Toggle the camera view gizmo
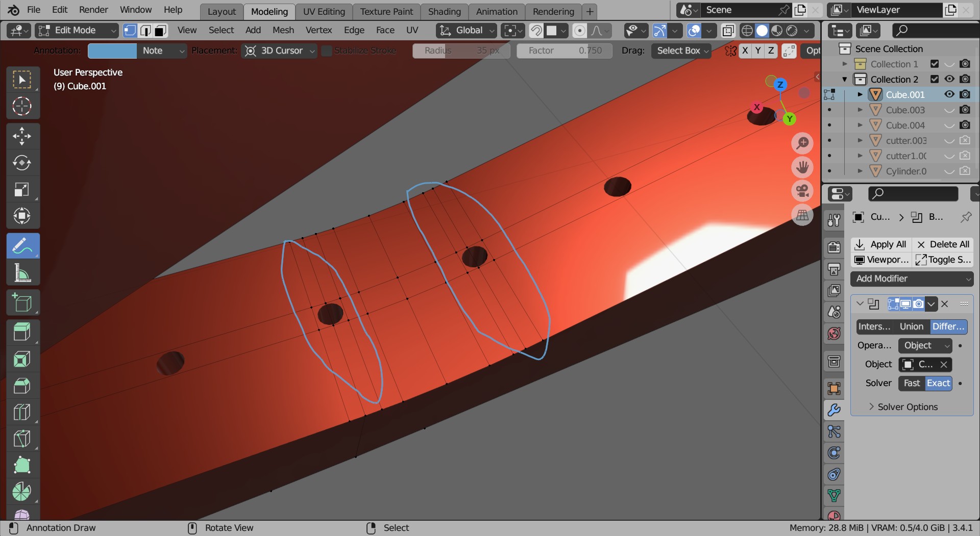 click(x=802, y=191)
